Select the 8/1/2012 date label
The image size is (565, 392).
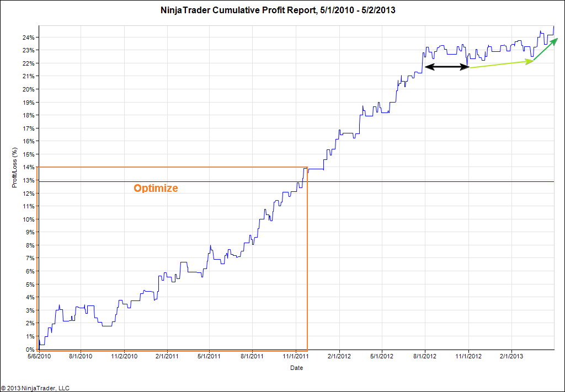coord(425,356)
